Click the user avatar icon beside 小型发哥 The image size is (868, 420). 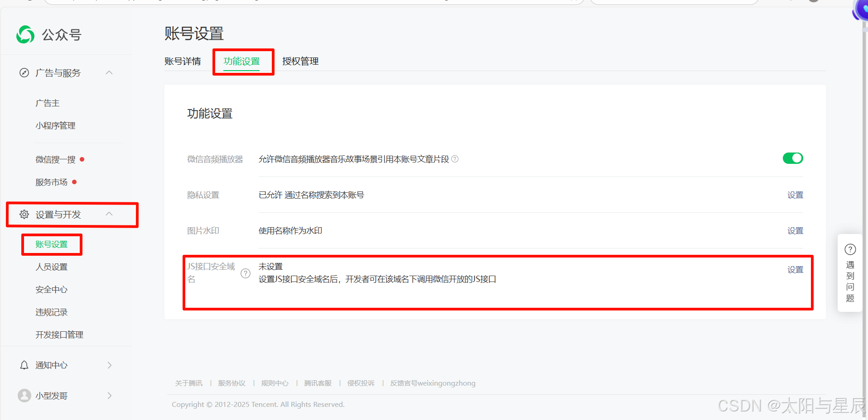(24, 396)
